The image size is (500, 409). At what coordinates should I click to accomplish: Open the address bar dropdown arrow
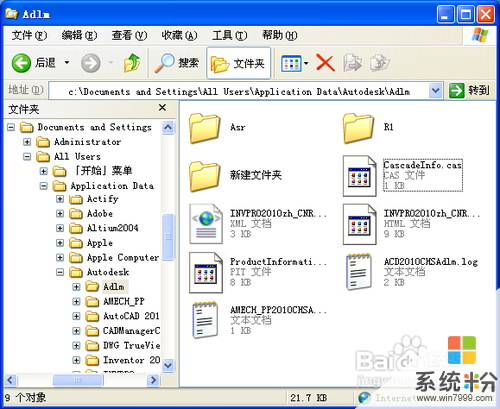[x=435, y=90]
